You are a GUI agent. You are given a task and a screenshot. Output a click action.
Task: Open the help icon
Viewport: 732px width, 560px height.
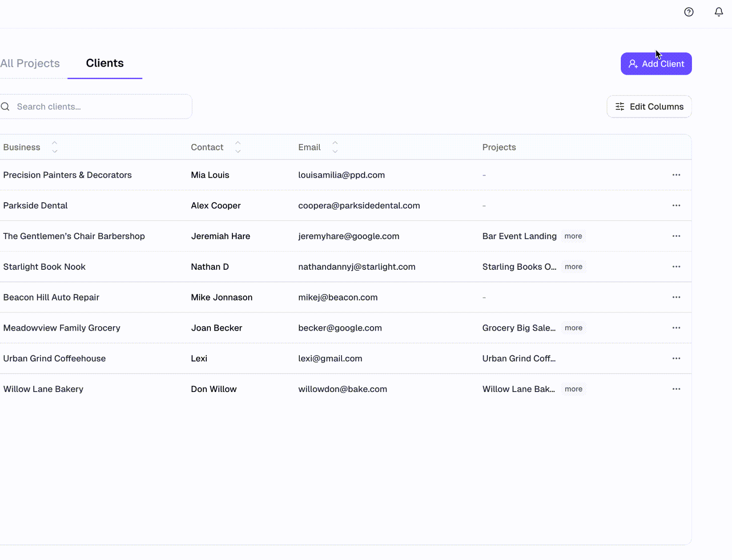(x=689, y=12)
